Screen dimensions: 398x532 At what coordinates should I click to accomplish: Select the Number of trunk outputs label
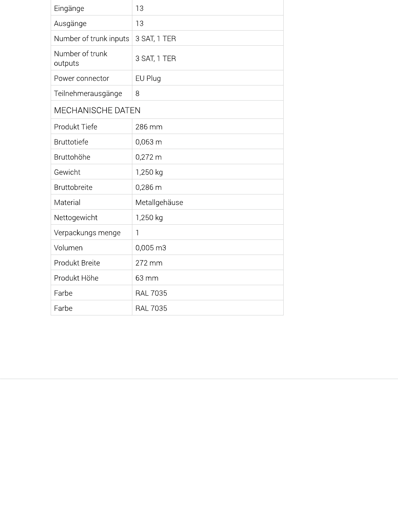click(81, 58)
